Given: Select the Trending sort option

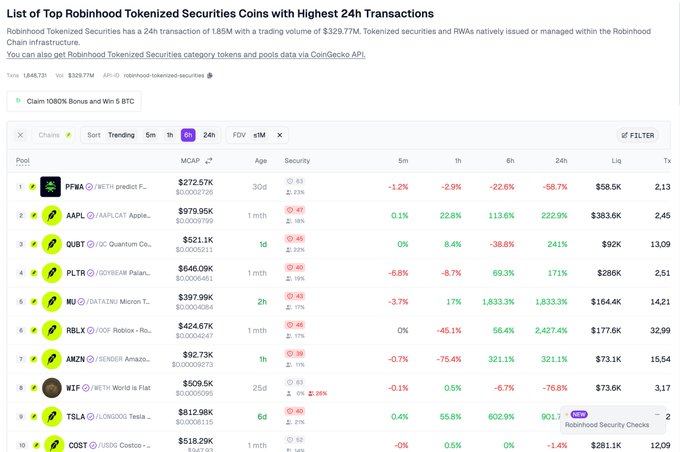Looking at the screenshot, I should (x=121, y=135).
